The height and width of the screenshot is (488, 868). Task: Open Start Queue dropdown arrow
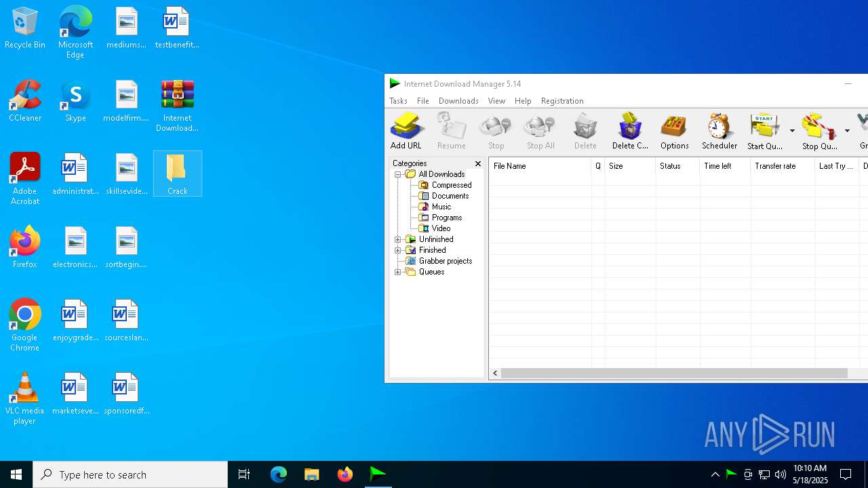point(792,131)
